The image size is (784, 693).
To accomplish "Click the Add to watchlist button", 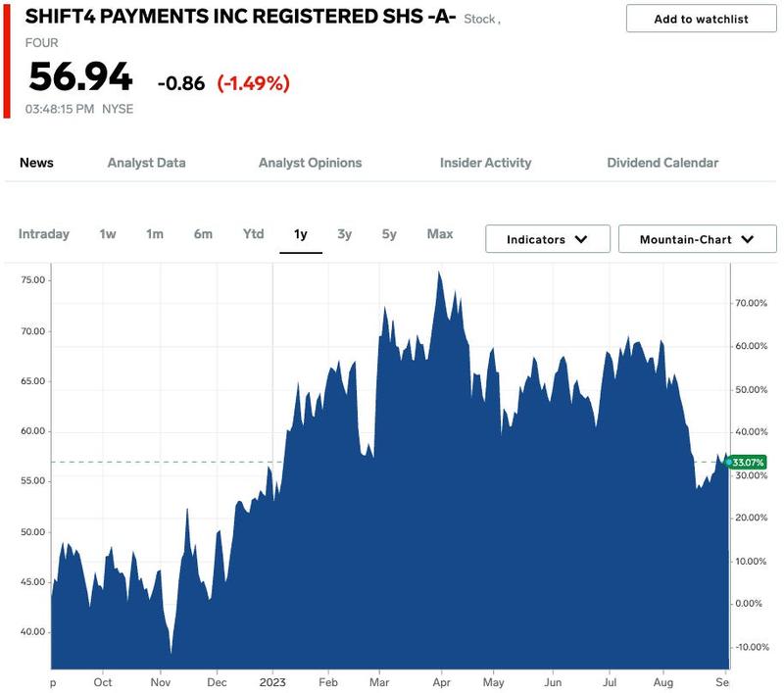I will [701, 19].
